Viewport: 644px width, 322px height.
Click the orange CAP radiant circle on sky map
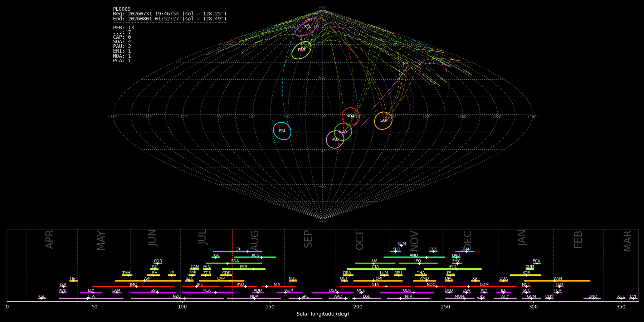(383, 121)
